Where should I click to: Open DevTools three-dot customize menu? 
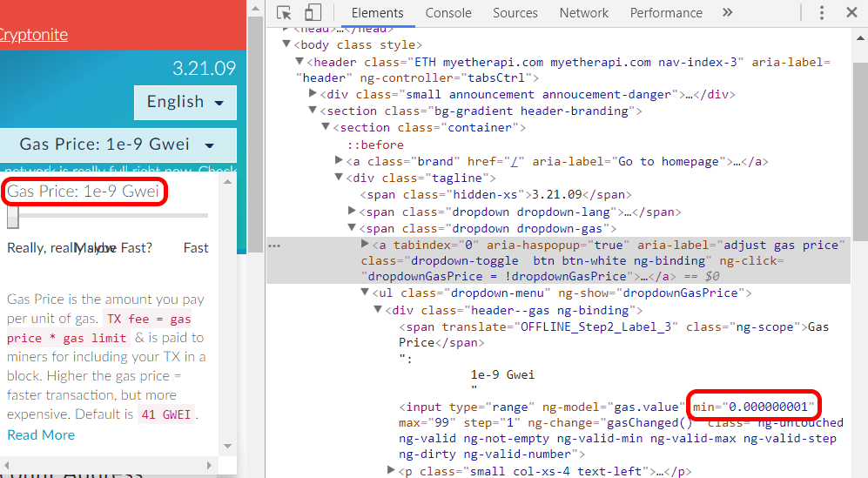coord(822,13)
